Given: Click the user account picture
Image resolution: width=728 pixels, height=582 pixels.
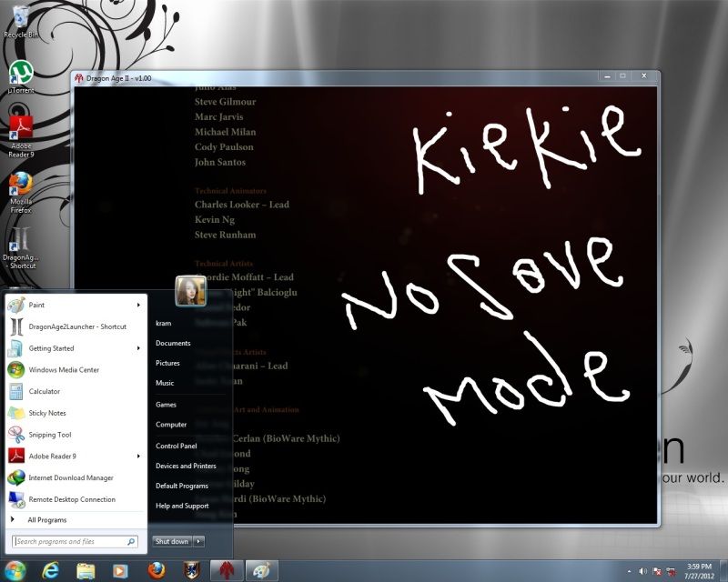Looking at the screenshot, I should coord(190,291).
